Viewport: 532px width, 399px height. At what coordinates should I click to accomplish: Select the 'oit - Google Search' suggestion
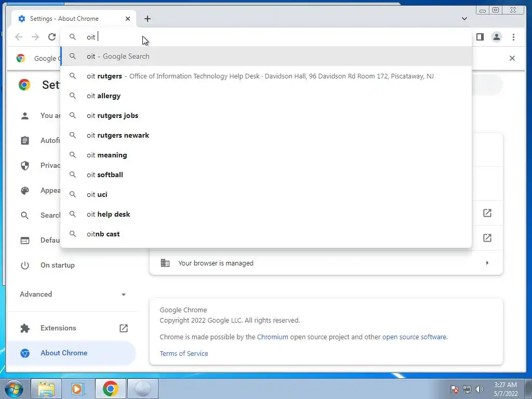(266, 56)
